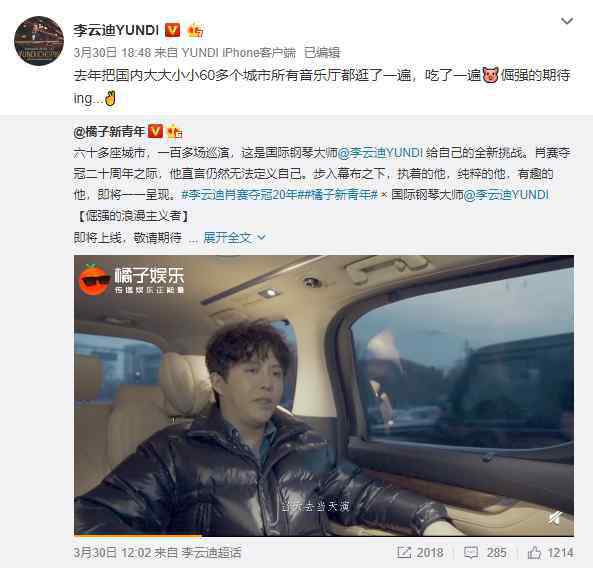Open the #李云迪肖赛夺冠20年# hashtag
The image size is (593, 568).
(x=241, y=195)
